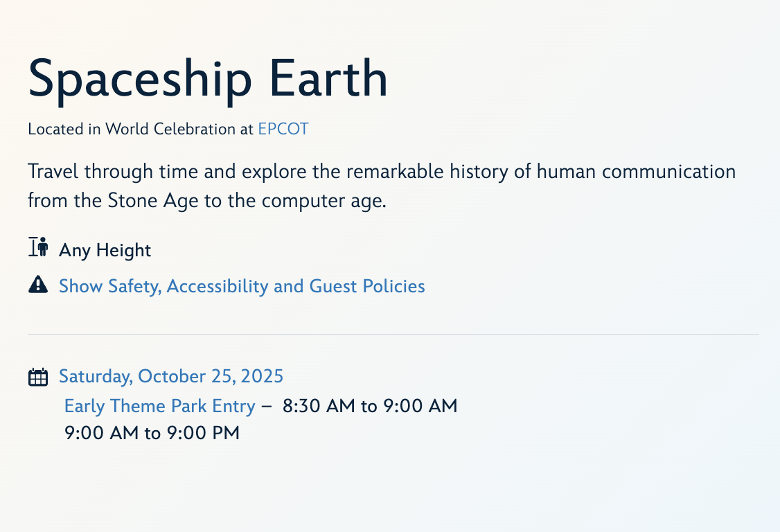Click the 9:00 AM to 9:00 PM hours
Image resolution: width=780 pixels, height=532 pixels.
[152, 434]
